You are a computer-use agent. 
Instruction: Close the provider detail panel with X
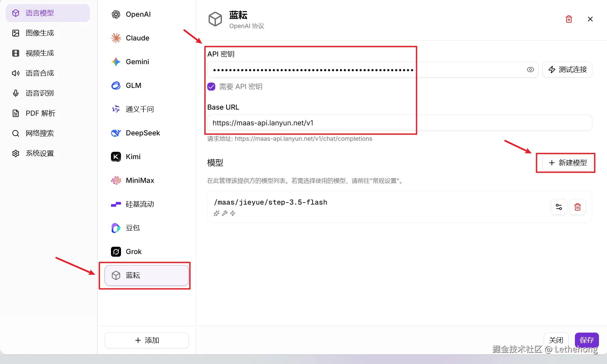pyautogui.click(x=590, y=19)
